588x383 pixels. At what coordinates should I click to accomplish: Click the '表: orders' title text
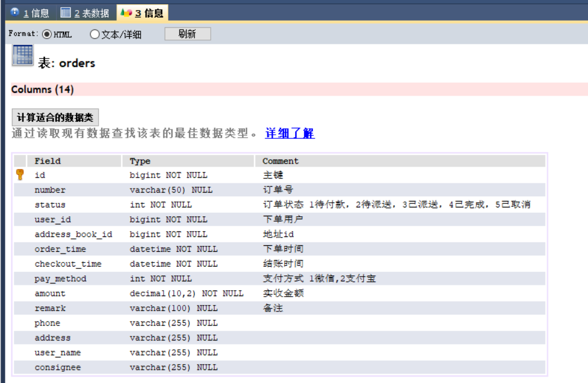pos(66,63)
